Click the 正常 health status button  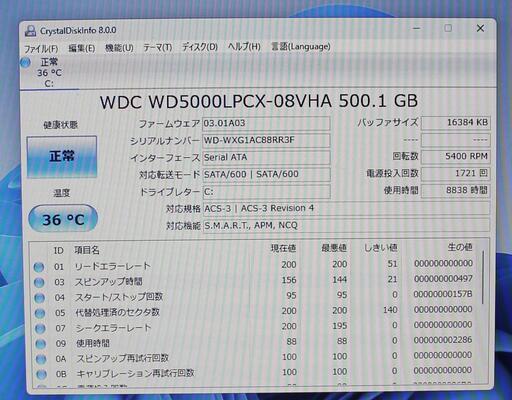click(x=62, y=157)
